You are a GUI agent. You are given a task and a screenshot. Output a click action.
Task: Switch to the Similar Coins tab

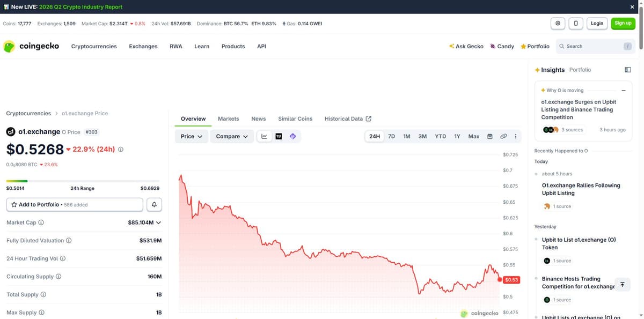point(295,119)
